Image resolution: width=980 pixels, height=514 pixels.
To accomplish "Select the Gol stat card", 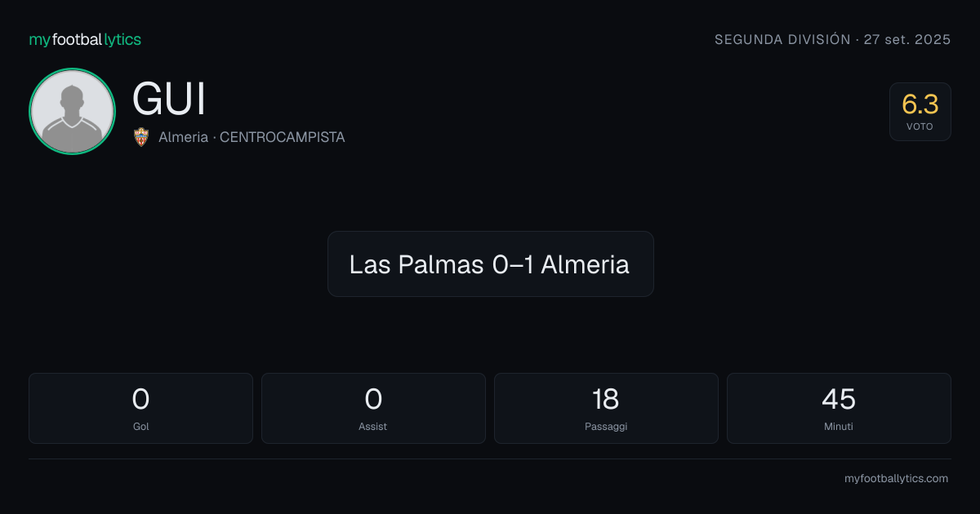I will tap(140, 408).
